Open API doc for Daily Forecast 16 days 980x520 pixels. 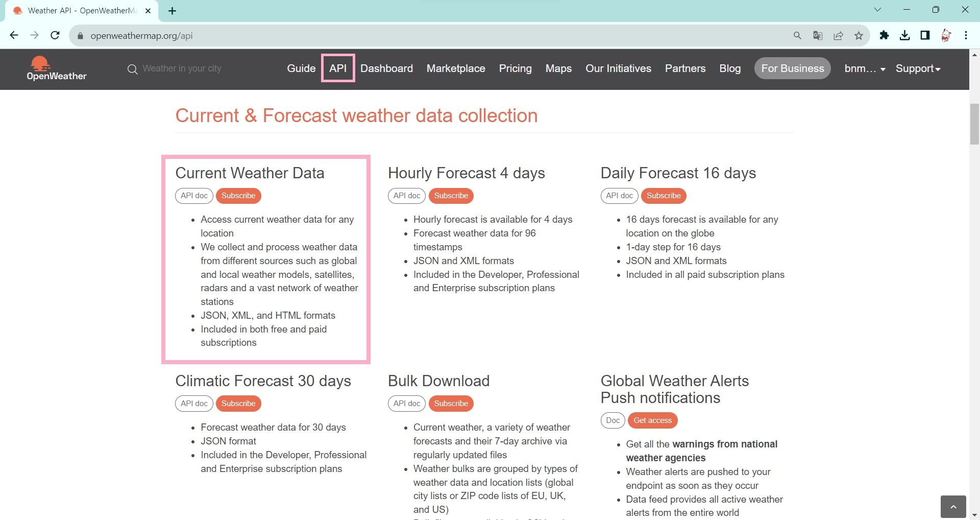[619, 196]
